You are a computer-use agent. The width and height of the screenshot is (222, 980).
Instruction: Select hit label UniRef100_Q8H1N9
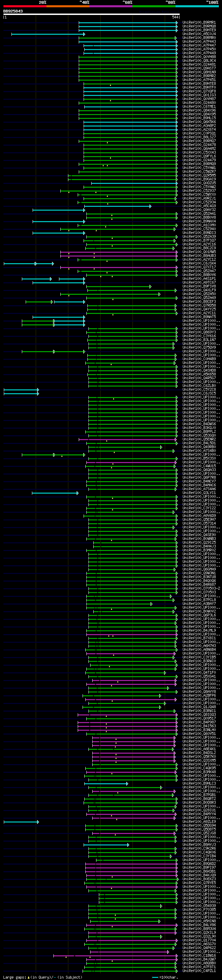[199, 72]
